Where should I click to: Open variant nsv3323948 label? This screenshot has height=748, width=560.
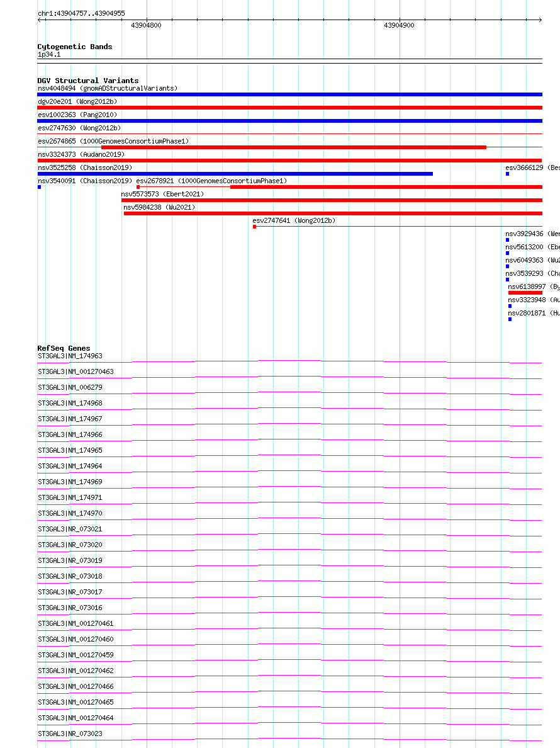pos(534,300)
